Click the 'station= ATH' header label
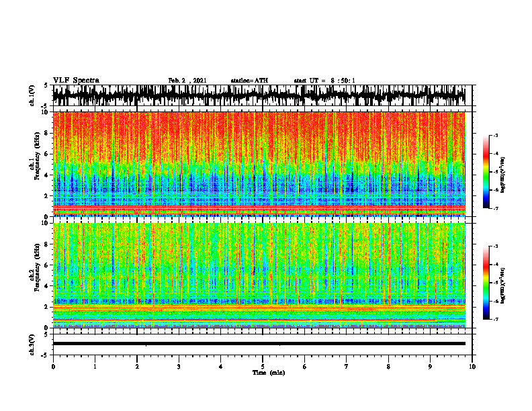Screen dimensions: 532x411 coord(249,81)
